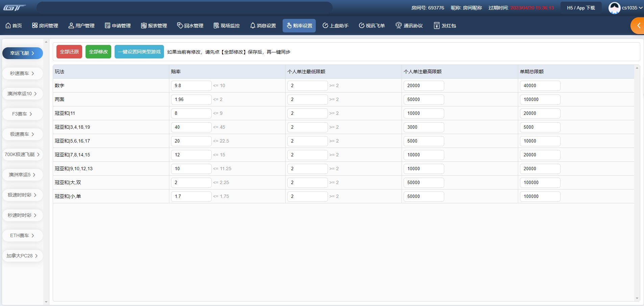Select 赔率设置 odds settings tab

[x=299, y=26]
